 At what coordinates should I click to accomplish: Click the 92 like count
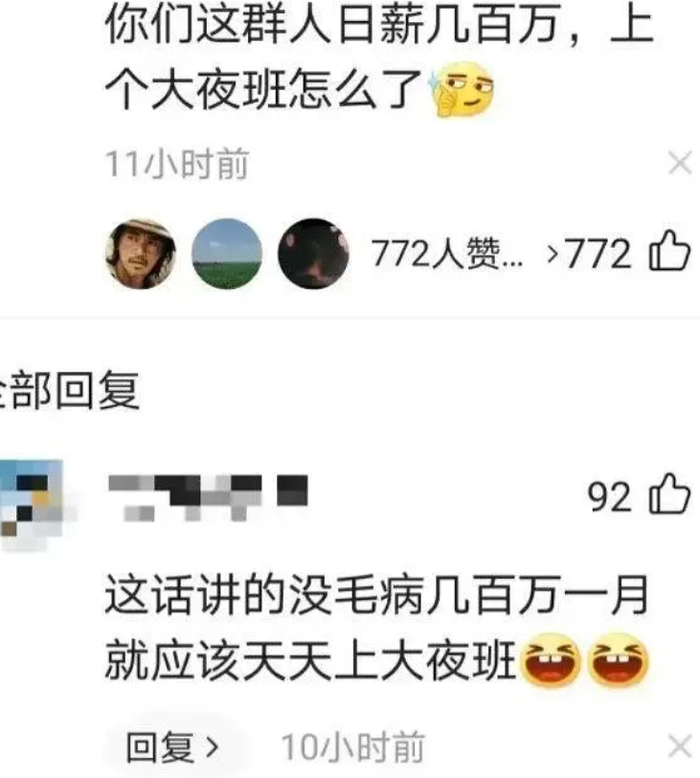(x=609, y=496)
